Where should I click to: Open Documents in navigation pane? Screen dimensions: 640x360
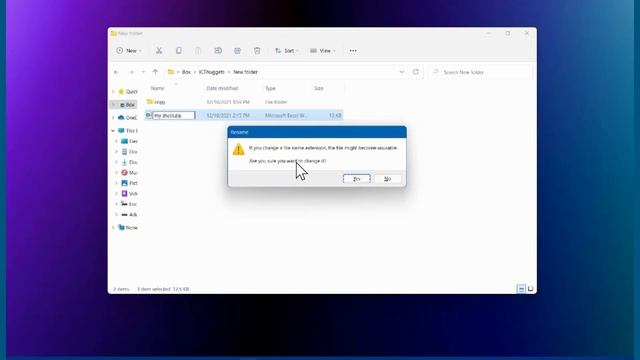pos(130,152)
